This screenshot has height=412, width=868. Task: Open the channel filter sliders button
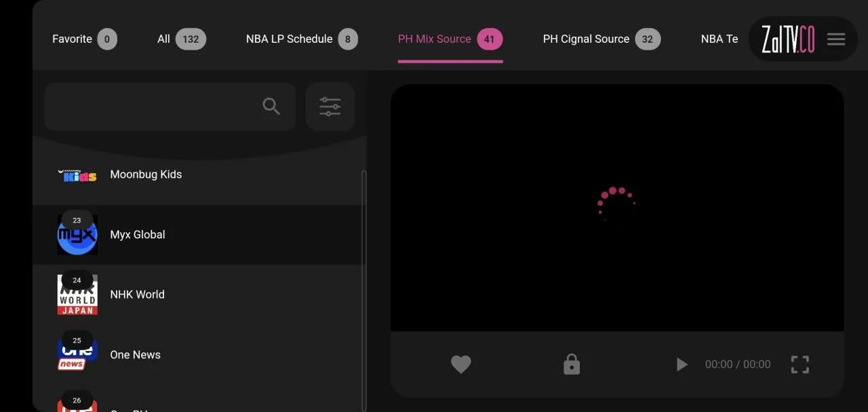point(330,107)
